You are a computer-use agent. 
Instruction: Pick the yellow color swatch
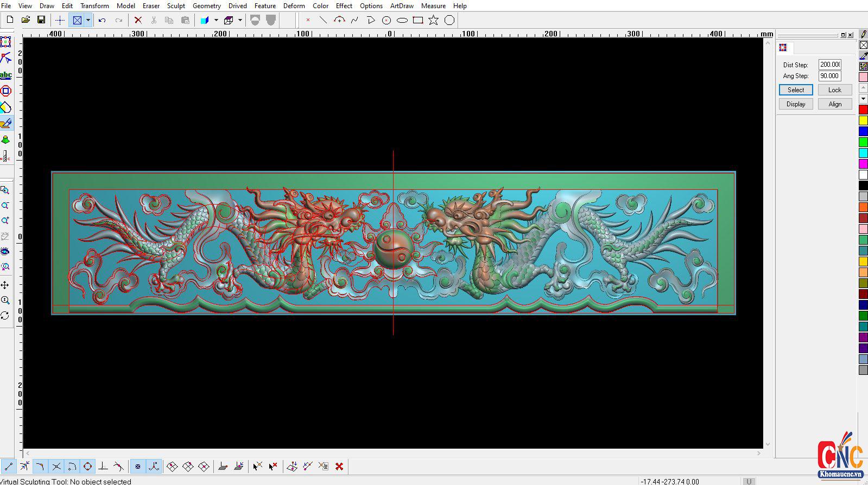[x=863, y=120]
